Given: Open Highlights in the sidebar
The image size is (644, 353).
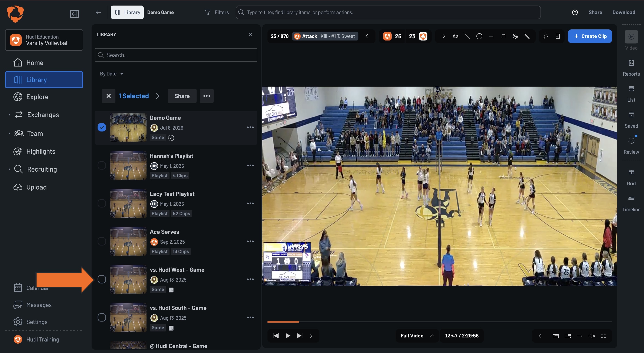Looking at the screenshot, I should point(44,151).
